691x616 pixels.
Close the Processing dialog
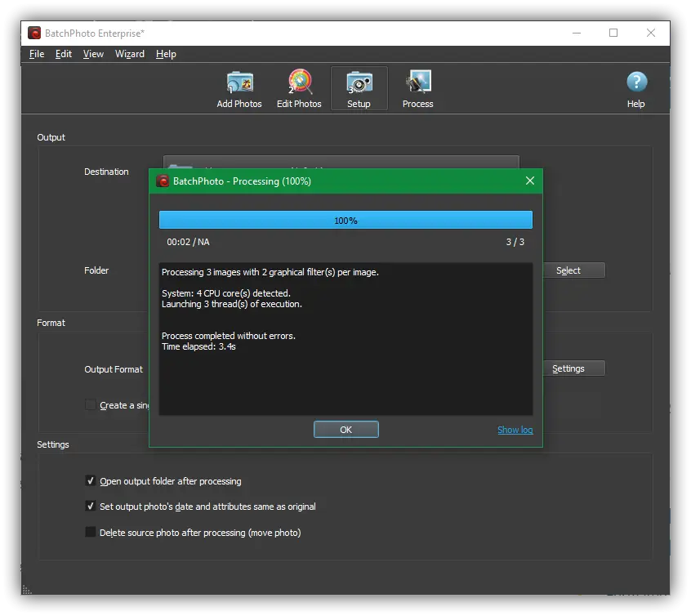[530, 181]
